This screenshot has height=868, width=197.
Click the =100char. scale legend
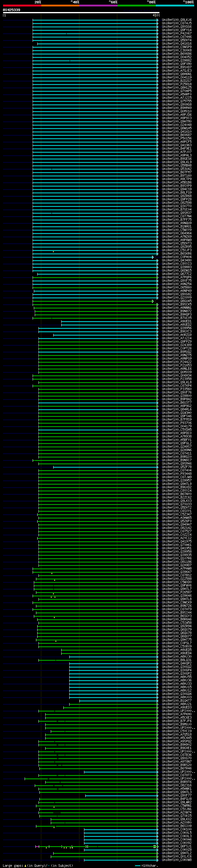tap(146, 865)
